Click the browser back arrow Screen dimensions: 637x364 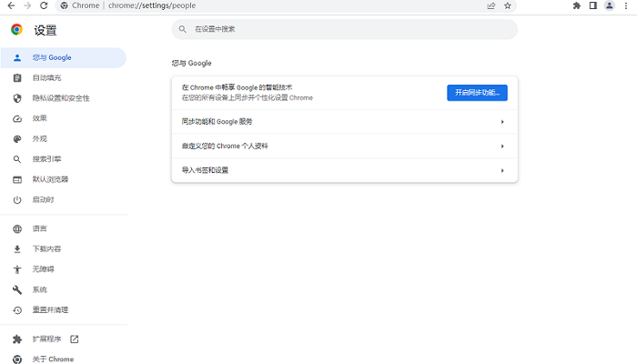point(8,5)
